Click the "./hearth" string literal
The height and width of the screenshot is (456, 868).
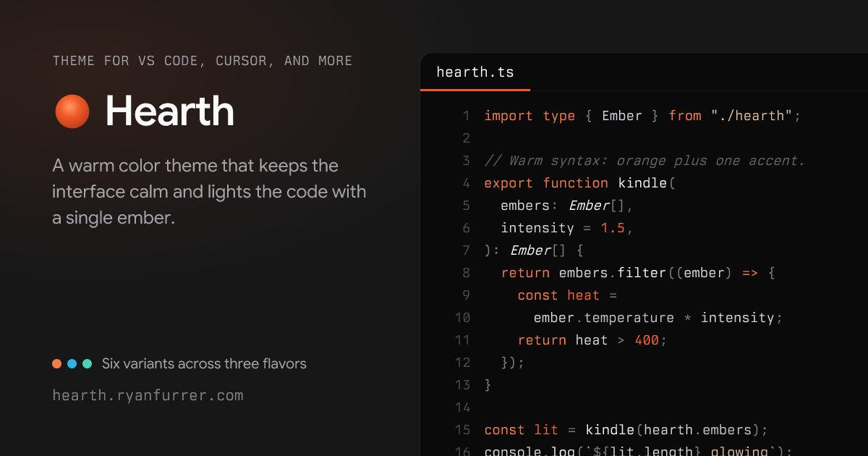(x=752, y=116)
